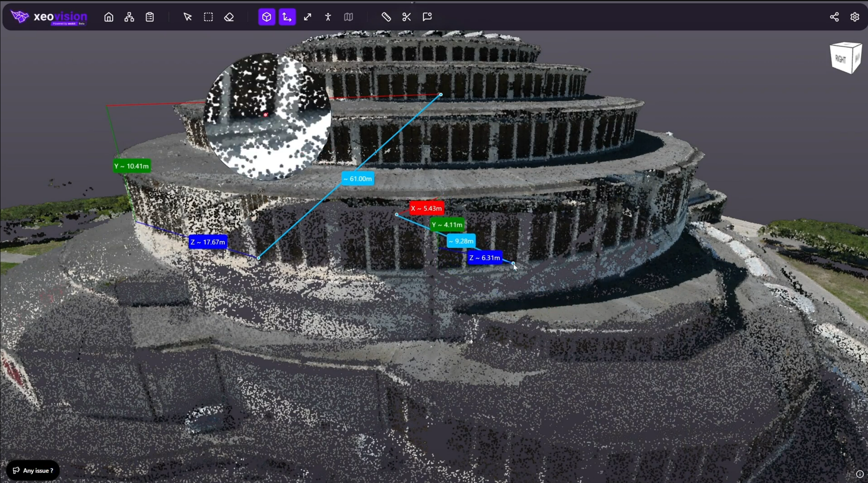Click the ~ 61.00m measurement label

(x=358, y=179)
